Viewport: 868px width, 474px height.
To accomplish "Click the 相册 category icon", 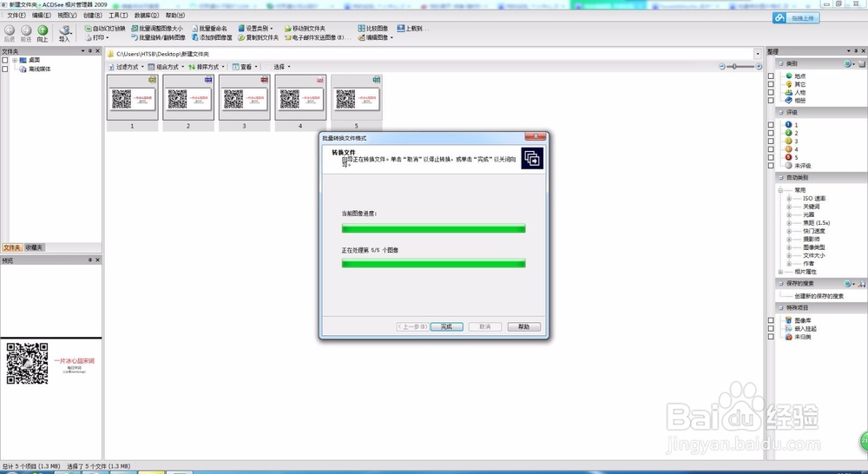I will 789,100.
